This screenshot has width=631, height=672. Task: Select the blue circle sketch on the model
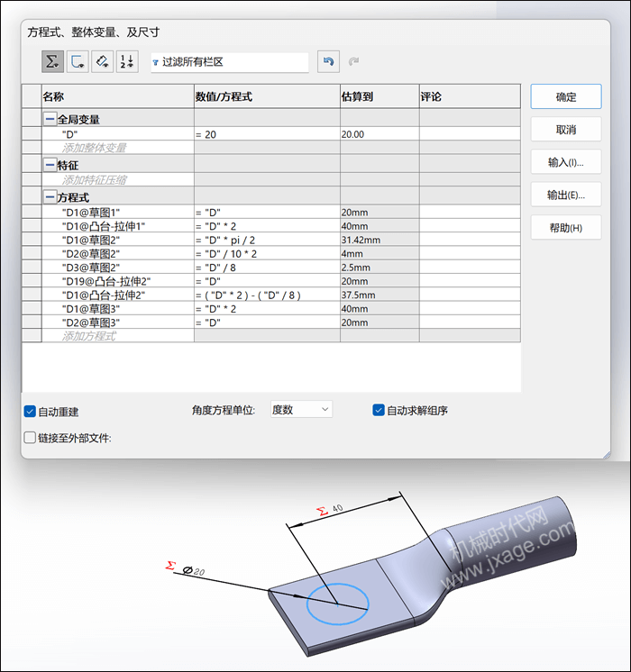pyautogui.click(x=338, y=603)
